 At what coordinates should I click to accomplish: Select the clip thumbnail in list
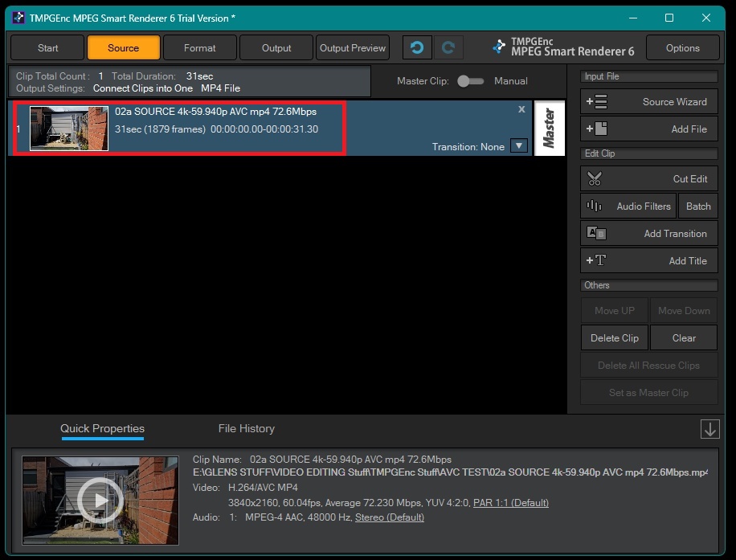[x=69, y=128]
